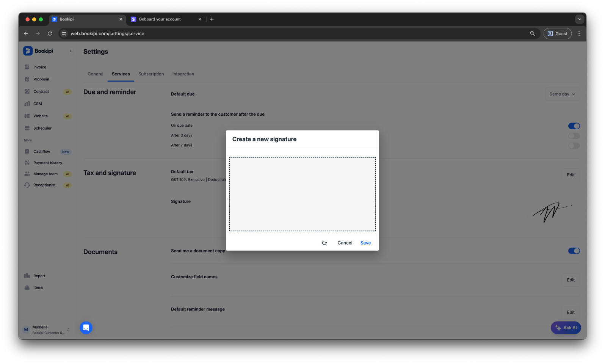The image size is (605, 364).
Task: Click the Cashflow New badge
Action: [x=66, y=152]
